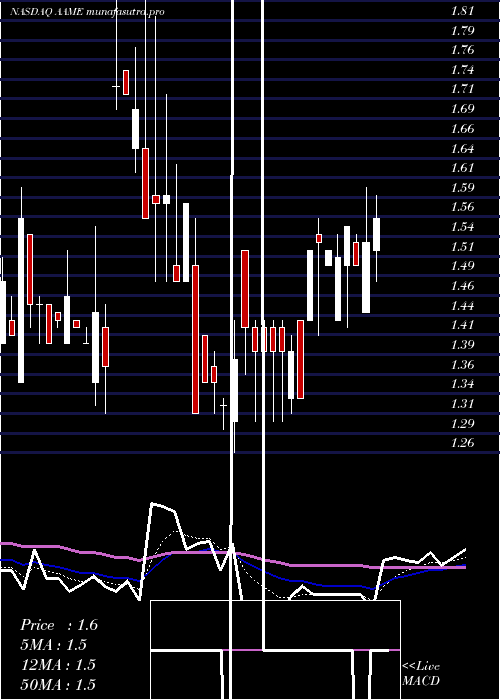Click the 1.59 price axis label
The image size is (500, 700).
[x=462, y=187]
